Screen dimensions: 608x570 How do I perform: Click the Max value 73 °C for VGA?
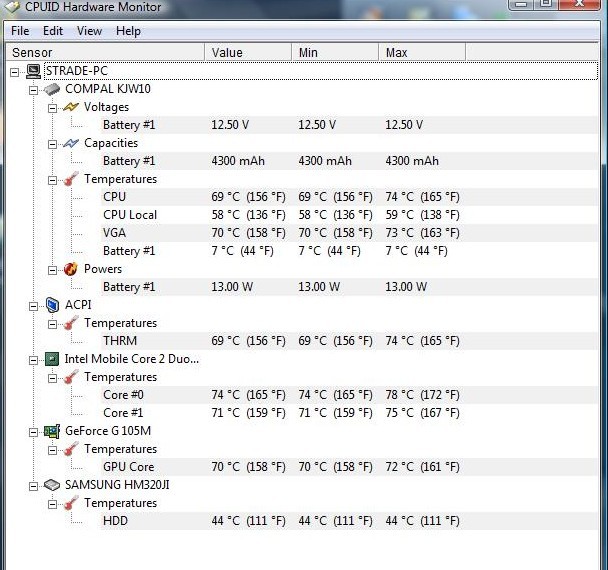point(422,233)
